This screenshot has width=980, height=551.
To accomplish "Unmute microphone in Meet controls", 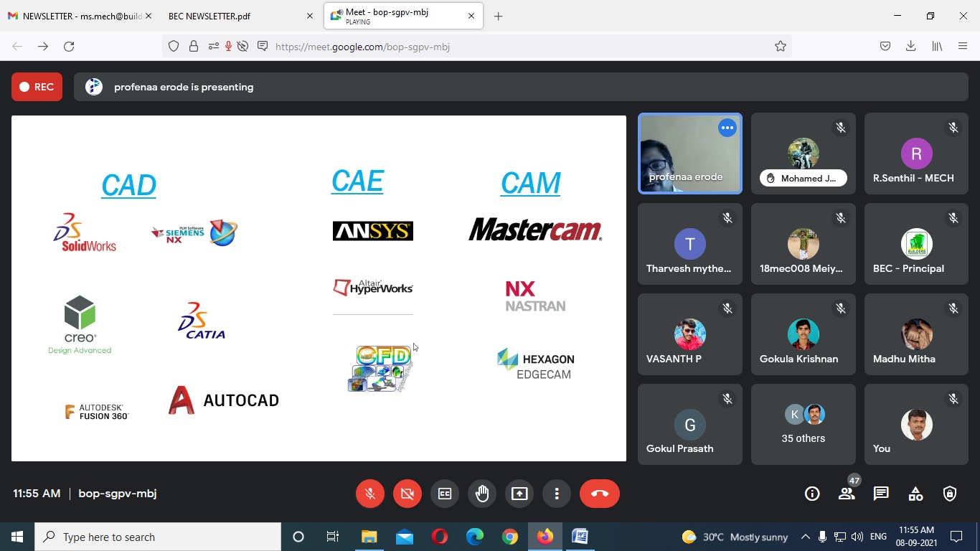I will [370, 494].
